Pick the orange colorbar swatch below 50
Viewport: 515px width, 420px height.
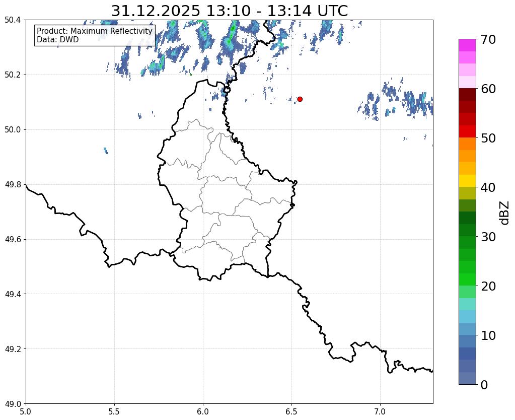point(467,144)
